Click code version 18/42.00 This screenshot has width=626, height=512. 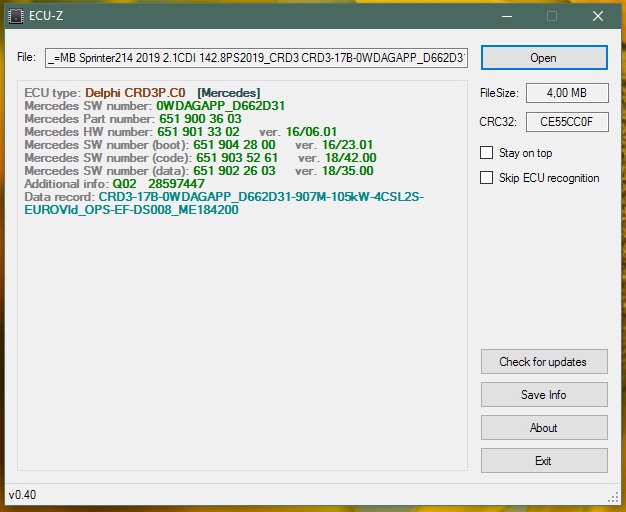pyautogui.click(x=351, y=158)
